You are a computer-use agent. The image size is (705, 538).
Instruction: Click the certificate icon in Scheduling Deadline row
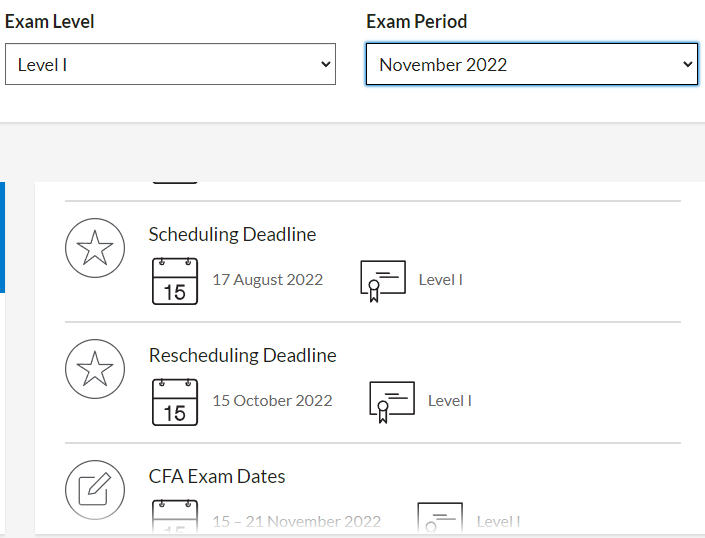[382, 281]
